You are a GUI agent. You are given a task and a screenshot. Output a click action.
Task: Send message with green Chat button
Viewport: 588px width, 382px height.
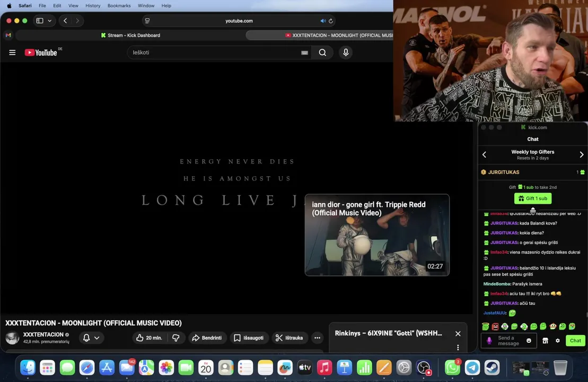click(575, 341)
